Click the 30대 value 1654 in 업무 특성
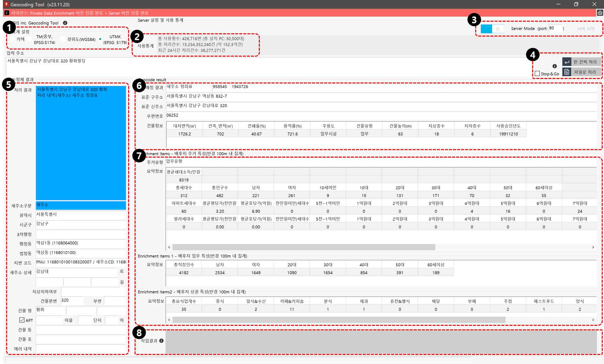This screenshot has width=604, height=364. (x=328, y=273)
